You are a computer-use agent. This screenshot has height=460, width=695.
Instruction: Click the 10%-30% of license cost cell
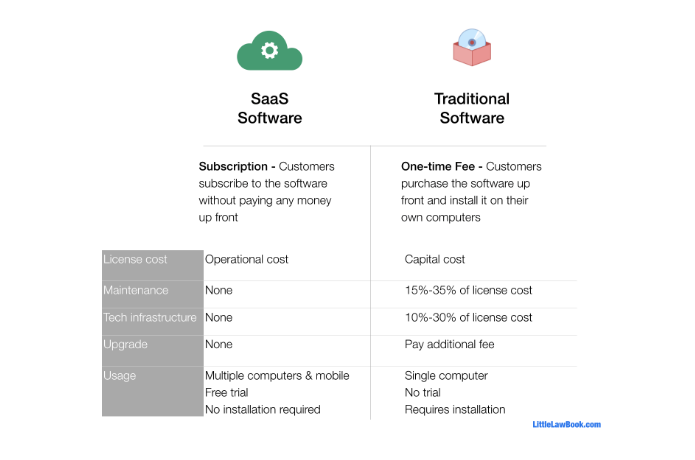point(468,317)
